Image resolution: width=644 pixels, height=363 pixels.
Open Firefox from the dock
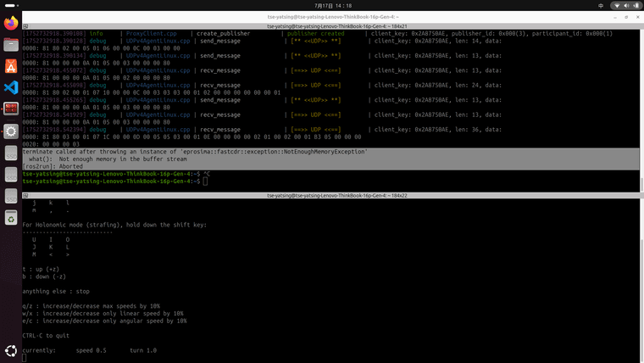pyautogui.click(x=11, y=23)
